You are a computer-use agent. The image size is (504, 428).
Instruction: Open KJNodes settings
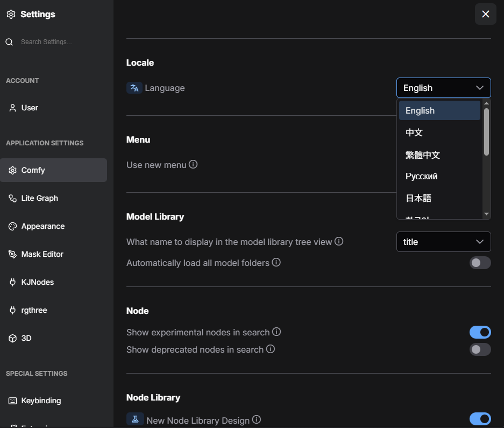coord(53,282)
